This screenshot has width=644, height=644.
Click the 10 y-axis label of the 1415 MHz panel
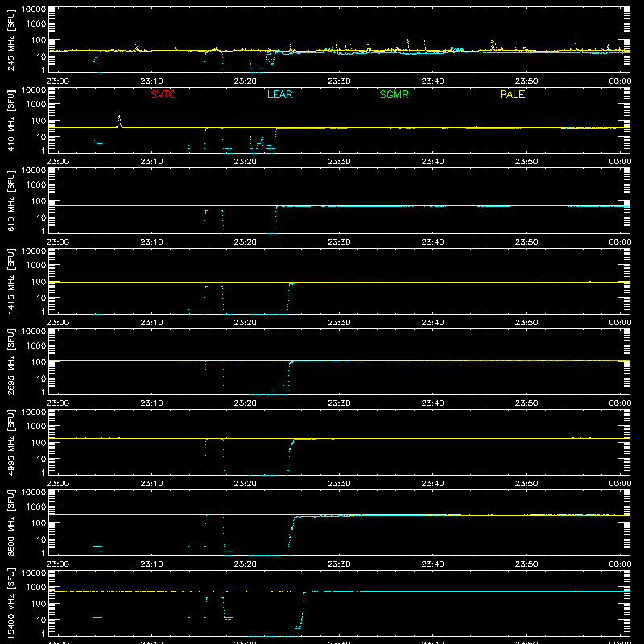click(x=41, y=298)
